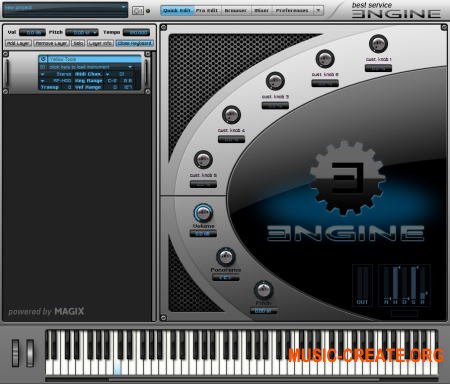Click the value box under cust. knob 3
The width and height of the screenshot is (450, 384).
275,105
